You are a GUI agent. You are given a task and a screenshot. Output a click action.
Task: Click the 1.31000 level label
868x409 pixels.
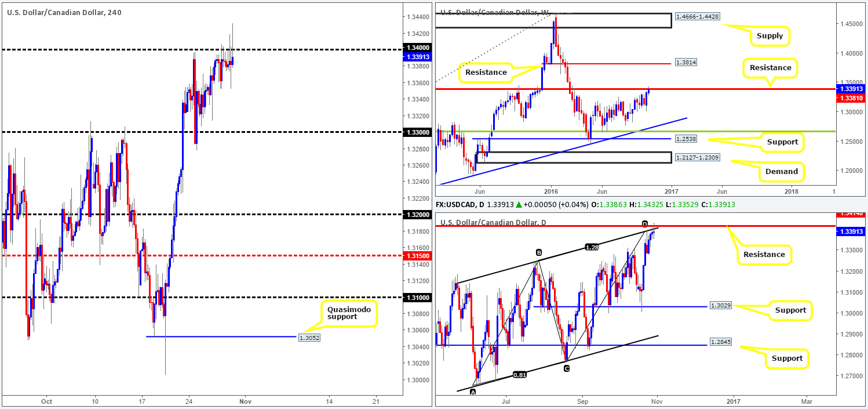[x=416, y=297]
